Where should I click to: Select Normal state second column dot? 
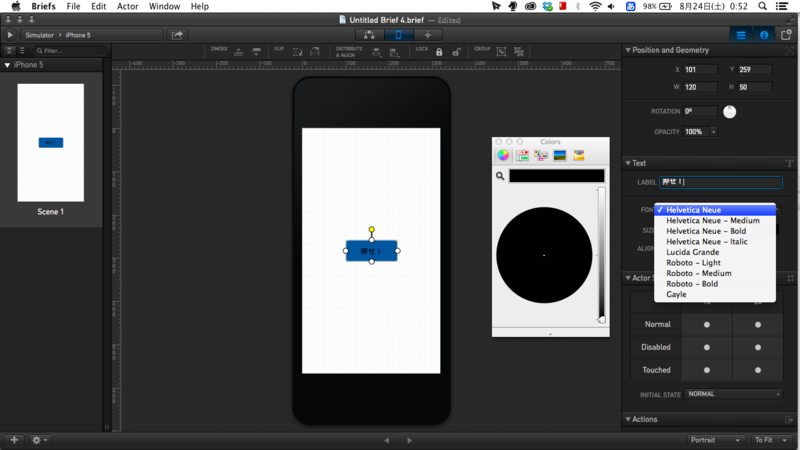tap(758, 324)
